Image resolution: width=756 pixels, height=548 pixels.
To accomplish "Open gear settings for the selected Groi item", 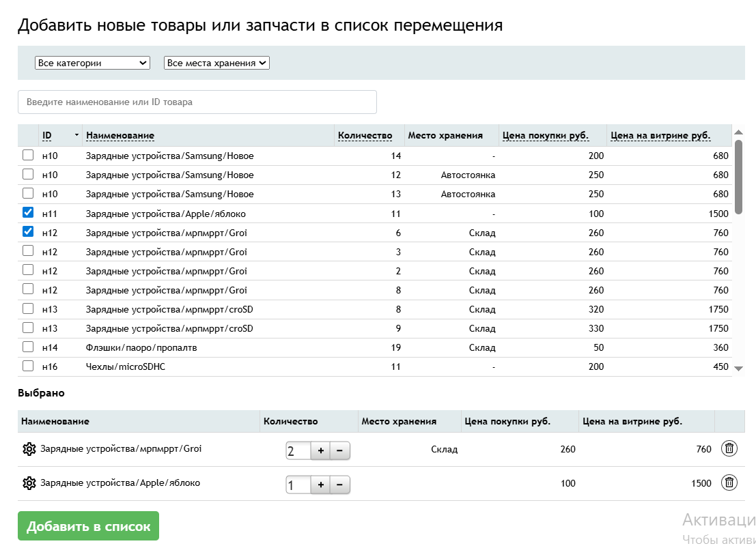I will tap(29, 449).
